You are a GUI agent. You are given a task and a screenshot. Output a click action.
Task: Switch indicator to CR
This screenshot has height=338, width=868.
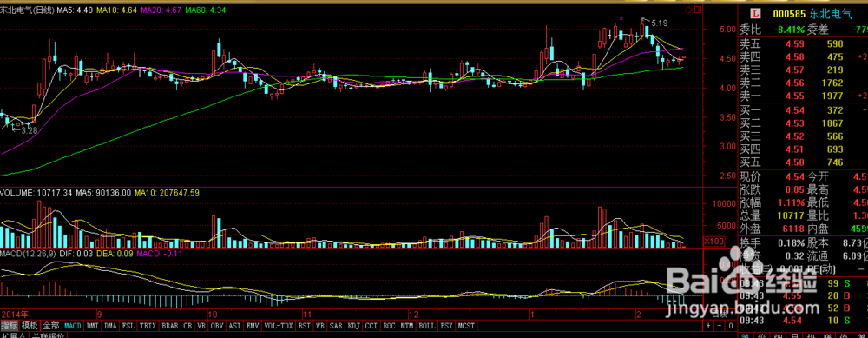[x=188, y=326]
